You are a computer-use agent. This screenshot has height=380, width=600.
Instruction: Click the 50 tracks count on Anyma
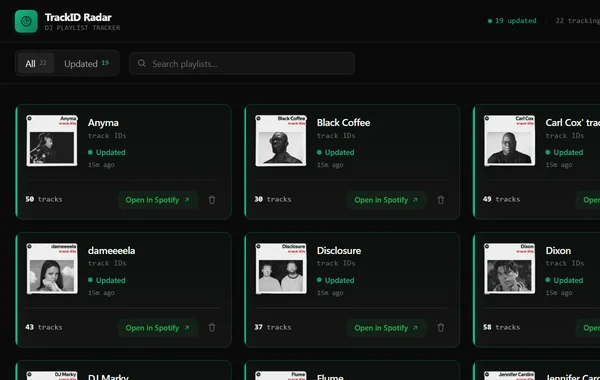[44, 199]
